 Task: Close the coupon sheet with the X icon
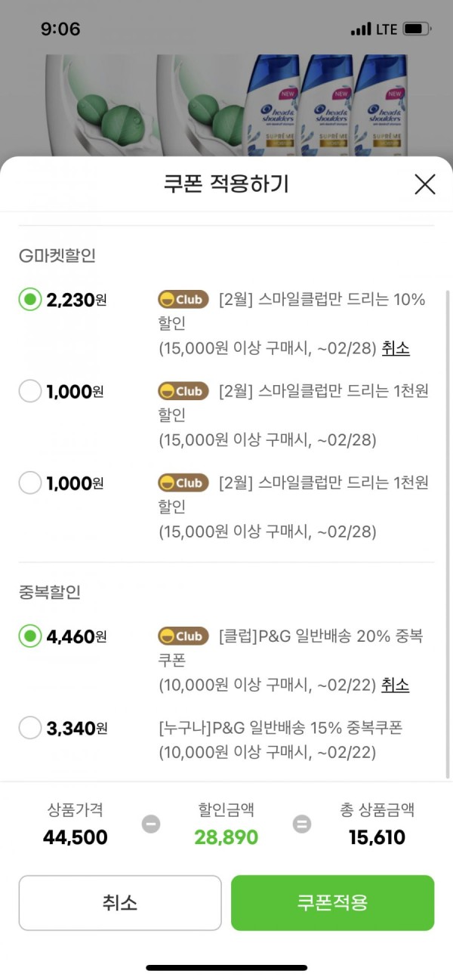425,183
